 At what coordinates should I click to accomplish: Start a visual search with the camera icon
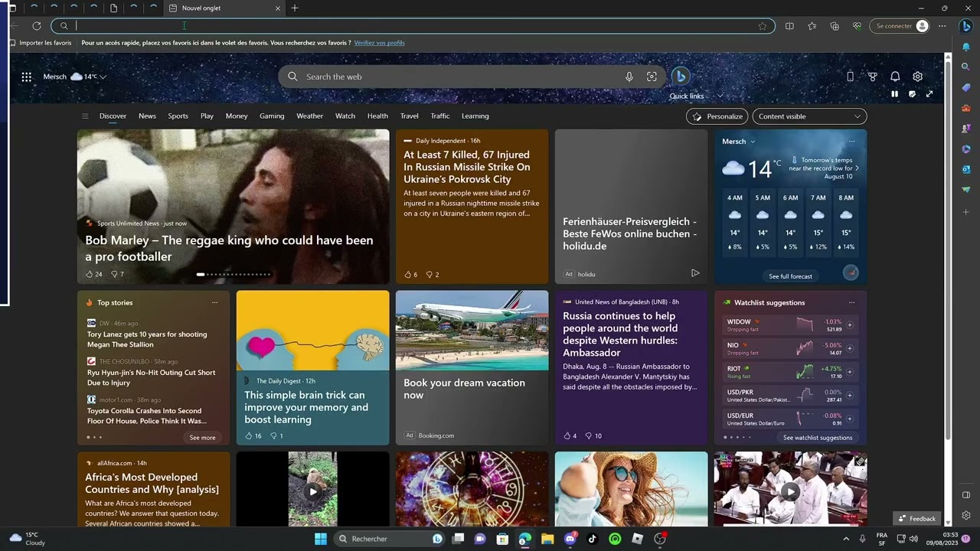click(652, 77)
